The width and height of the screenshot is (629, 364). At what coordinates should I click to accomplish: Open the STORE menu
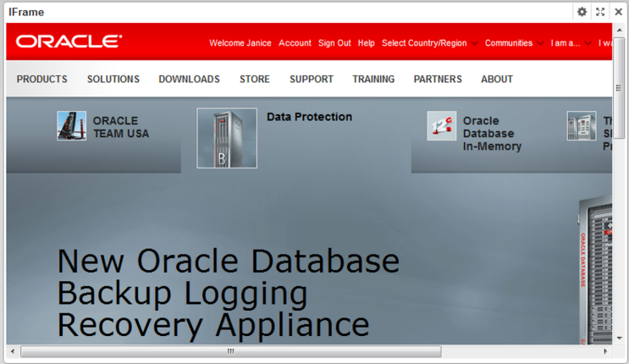click(254, 79)
